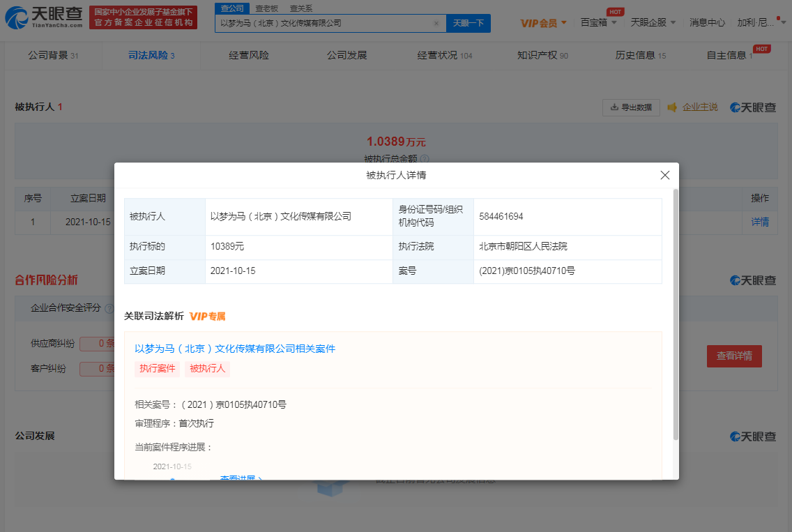Select the 查老板 search tab
This screenshot has width=792, height=532.
267,8
